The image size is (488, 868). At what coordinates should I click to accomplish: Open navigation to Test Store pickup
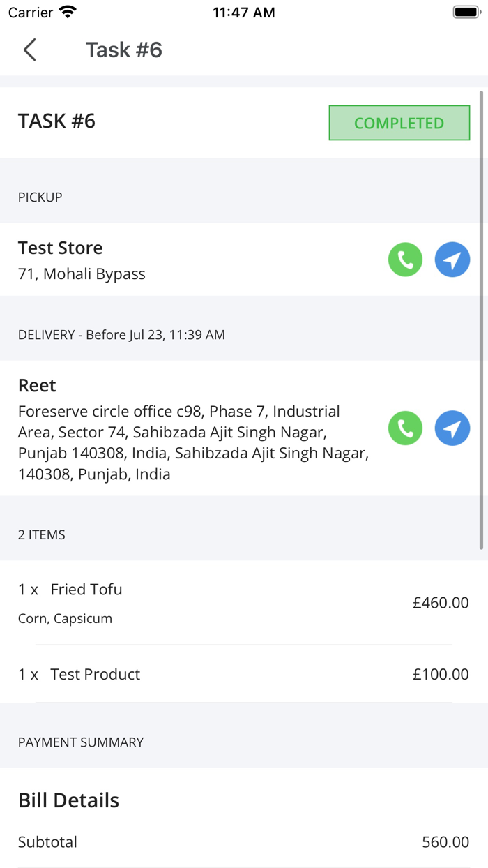point(452,260)
